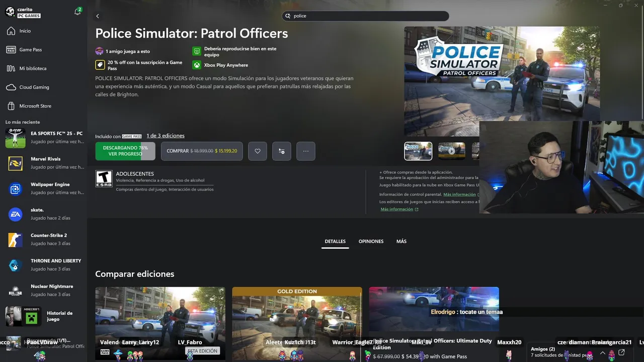The width and height of the screenshot is (644, 362).
Task: Open Historial de juego entry
Action: [x=43, y=316]
